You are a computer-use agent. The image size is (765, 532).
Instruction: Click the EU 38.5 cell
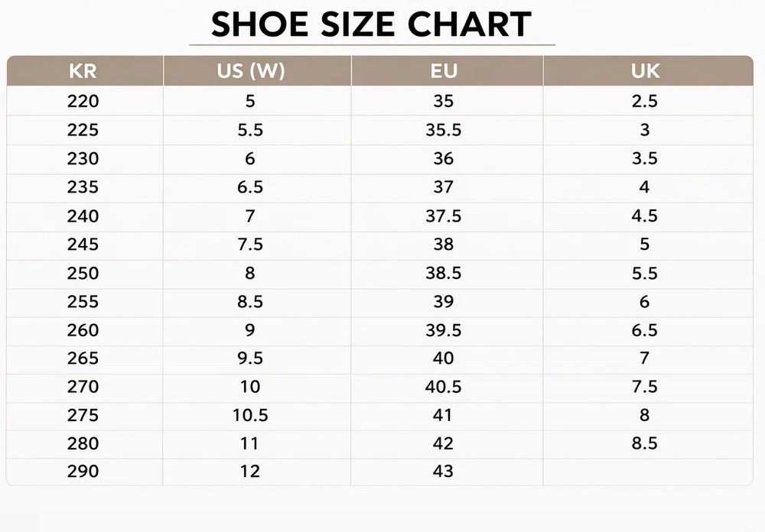point(444,273)
